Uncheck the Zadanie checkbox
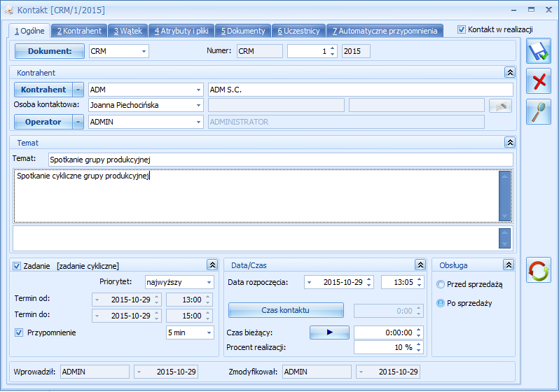 click(17, 266)
